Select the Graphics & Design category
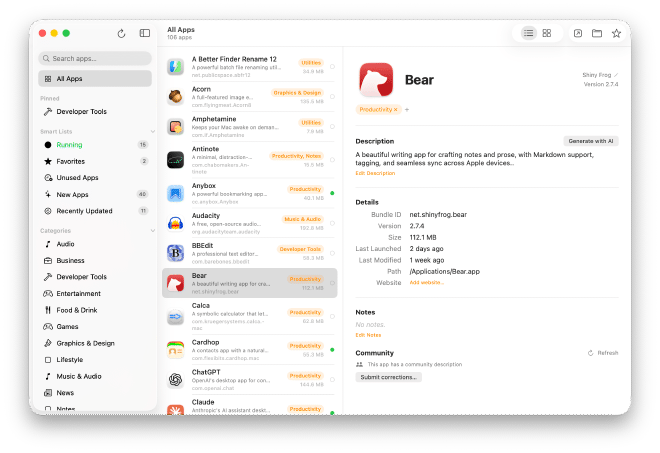This screenshot has height=453, width=660. (95, 343)
